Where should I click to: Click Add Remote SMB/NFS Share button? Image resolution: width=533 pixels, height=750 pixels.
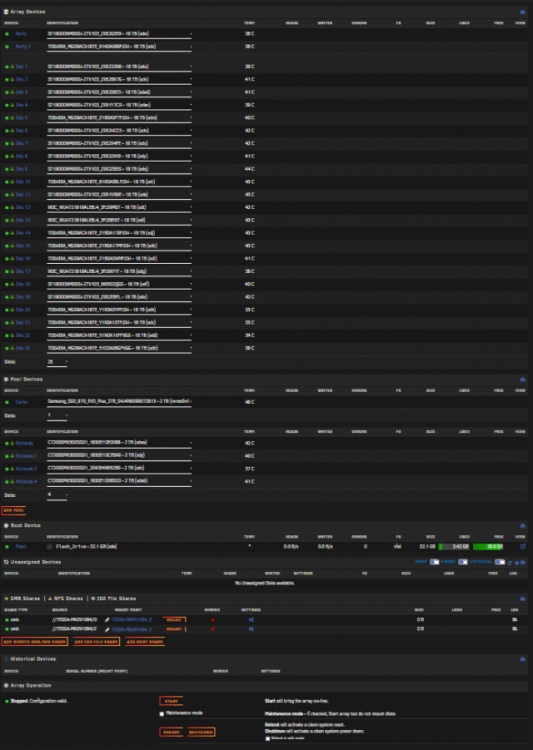pyautogui.click(x=34, y=642)
